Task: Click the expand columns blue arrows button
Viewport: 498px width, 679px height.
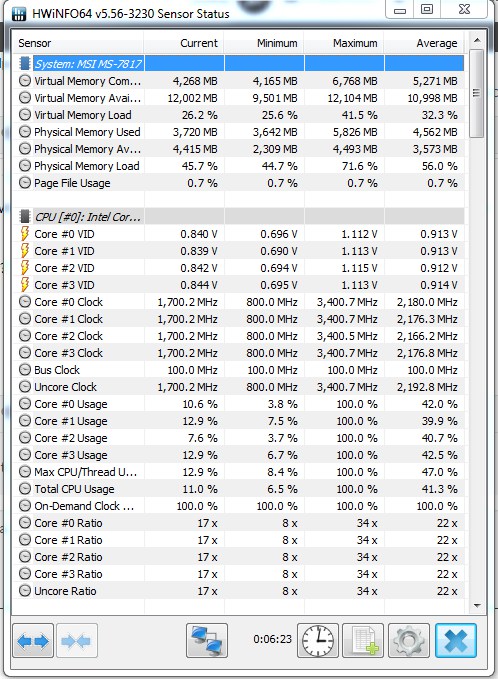Action: pos(33,640)
